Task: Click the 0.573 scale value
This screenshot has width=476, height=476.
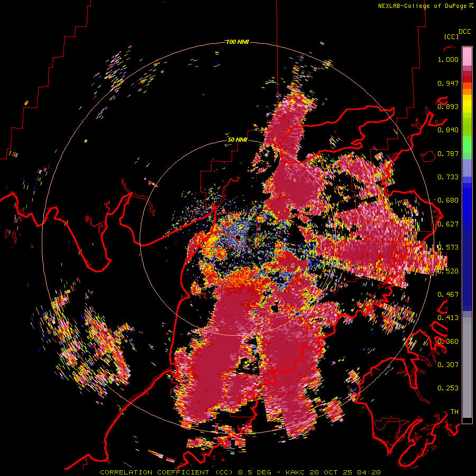Action: (448, 248)
